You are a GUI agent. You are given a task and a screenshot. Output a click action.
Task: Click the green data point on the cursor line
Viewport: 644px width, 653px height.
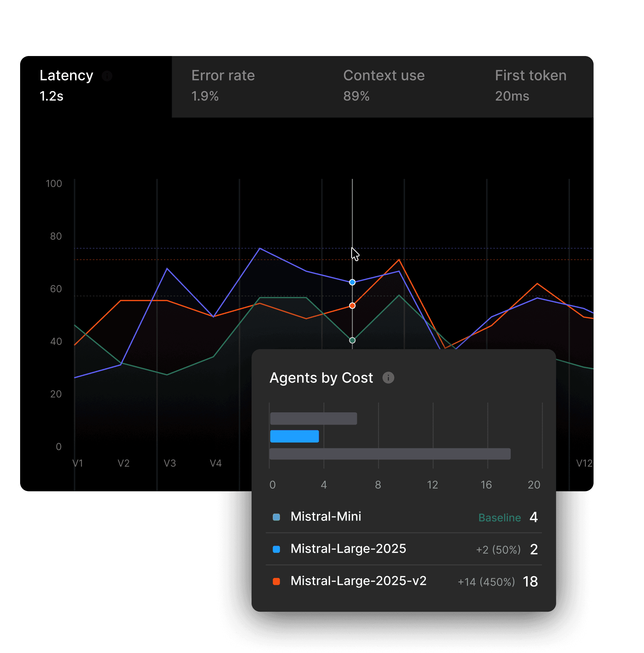click(352, 340)
